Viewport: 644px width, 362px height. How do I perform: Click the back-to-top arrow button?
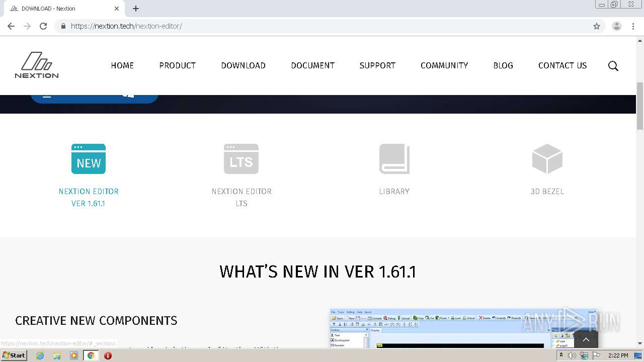point(586,339)
